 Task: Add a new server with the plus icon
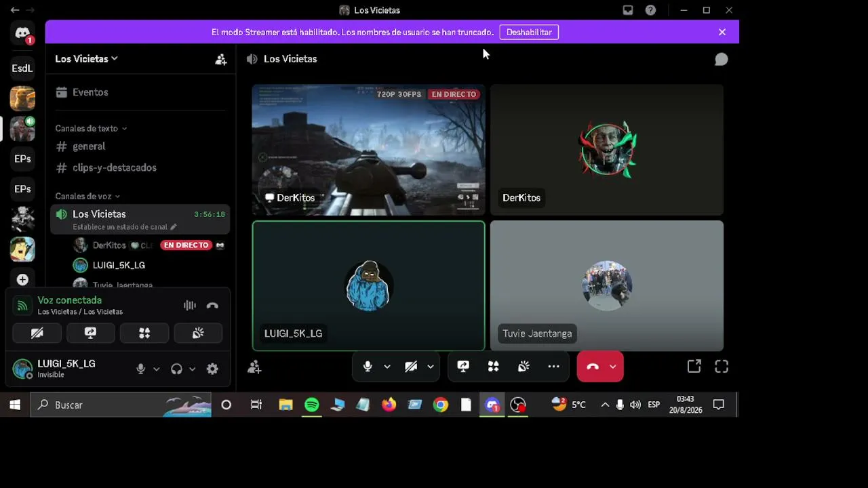pos(22,279)
